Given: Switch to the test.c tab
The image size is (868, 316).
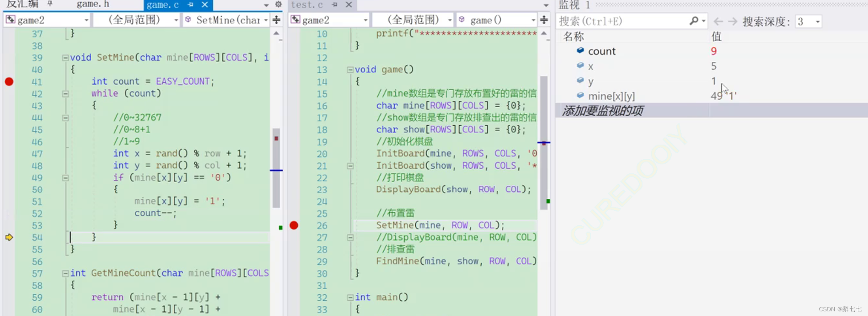Looking at the screenshot, I should click(x=307, y=5).
